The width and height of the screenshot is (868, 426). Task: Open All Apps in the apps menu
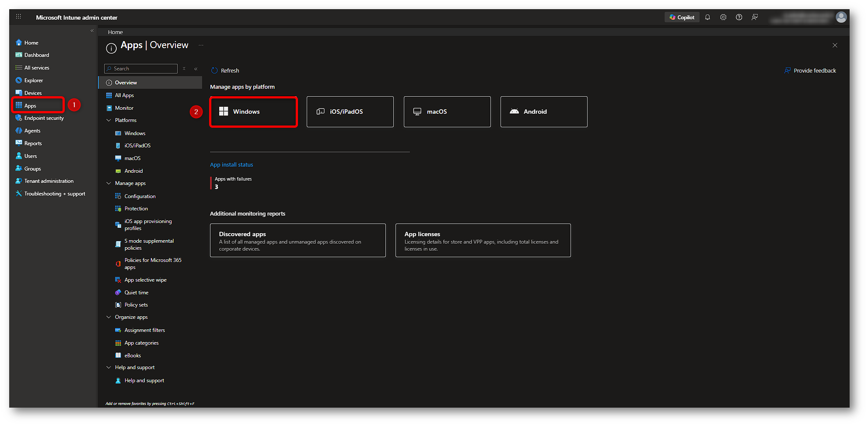pos(124,95)
